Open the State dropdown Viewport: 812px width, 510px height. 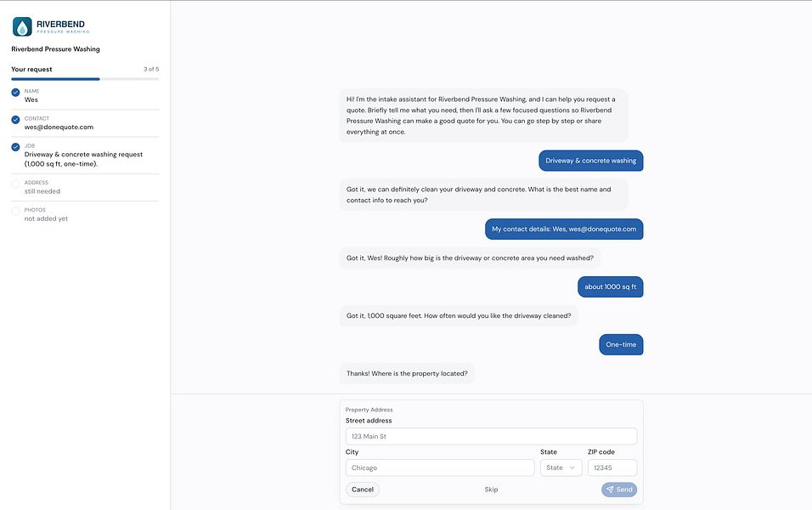561,467
